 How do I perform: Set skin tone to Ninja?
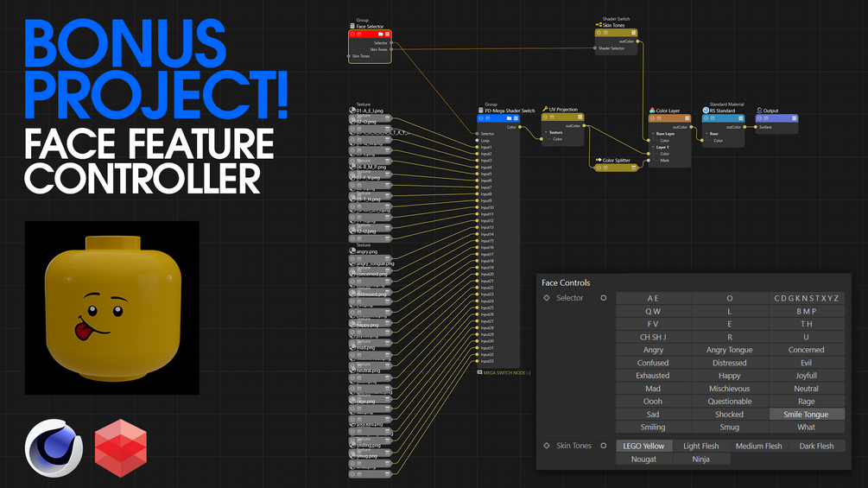700,459
